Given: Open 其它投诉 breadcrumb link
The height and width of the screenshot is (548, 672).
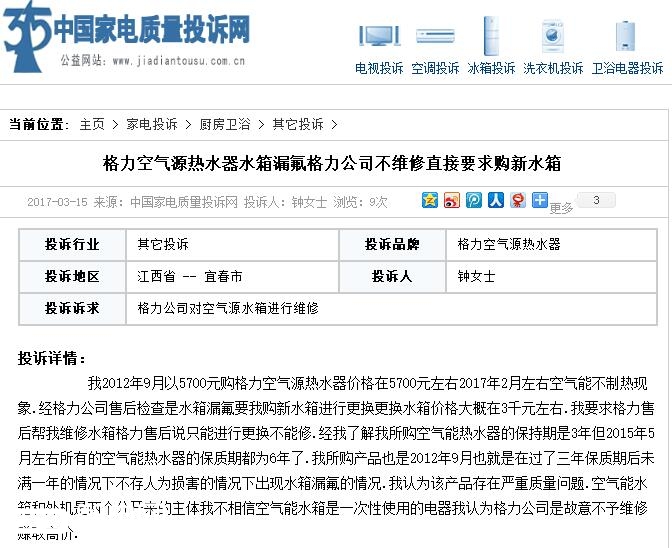Looking at the screenshot, I should click(298, 124).
